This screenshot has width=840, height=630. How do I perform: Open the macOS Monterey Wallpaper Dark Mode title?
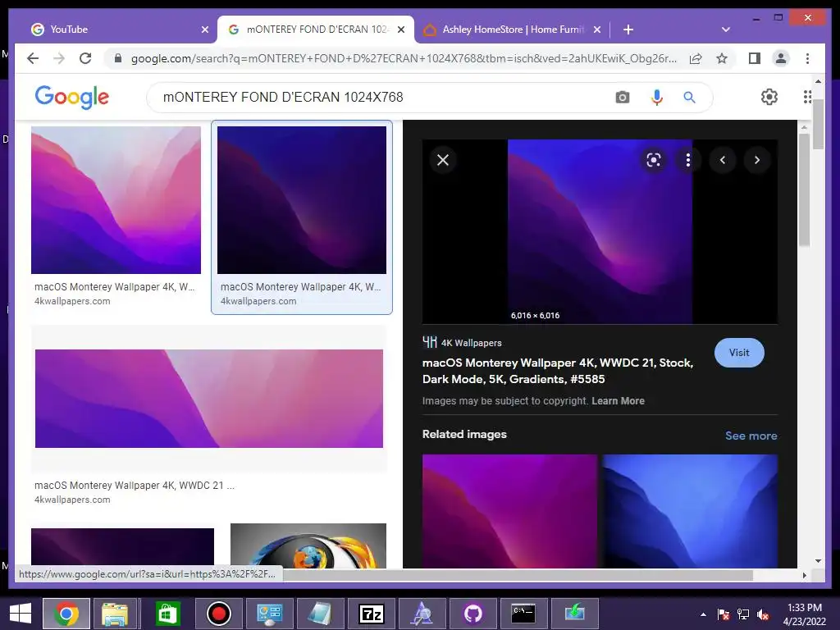point(558,371)
